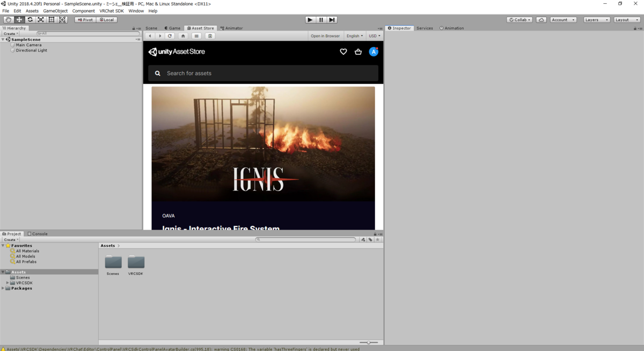
Task: Expand the Packages folder
Action: tap(3, 288)
